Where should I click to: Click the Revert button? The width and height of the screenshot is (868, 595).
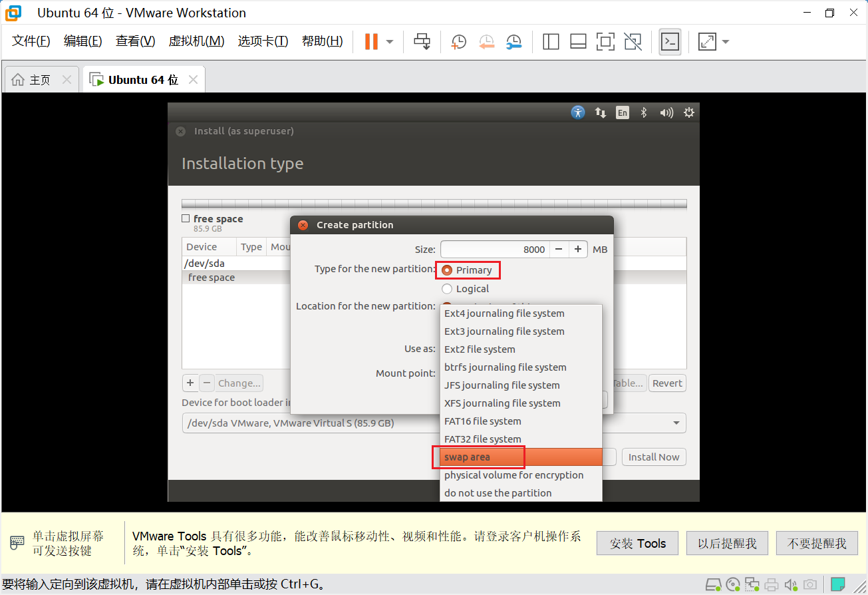tap(667, 383)
